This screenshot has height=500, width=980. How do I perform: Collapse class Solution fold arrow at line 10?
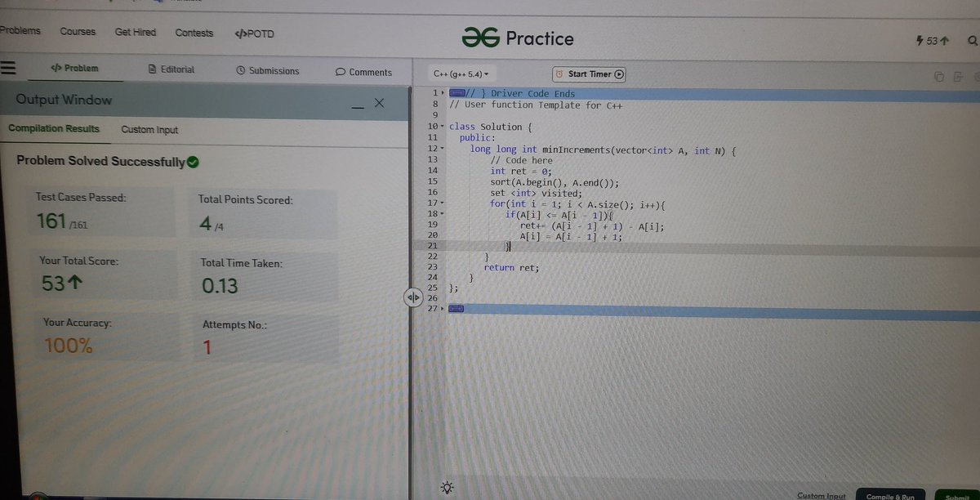[442, 127]
